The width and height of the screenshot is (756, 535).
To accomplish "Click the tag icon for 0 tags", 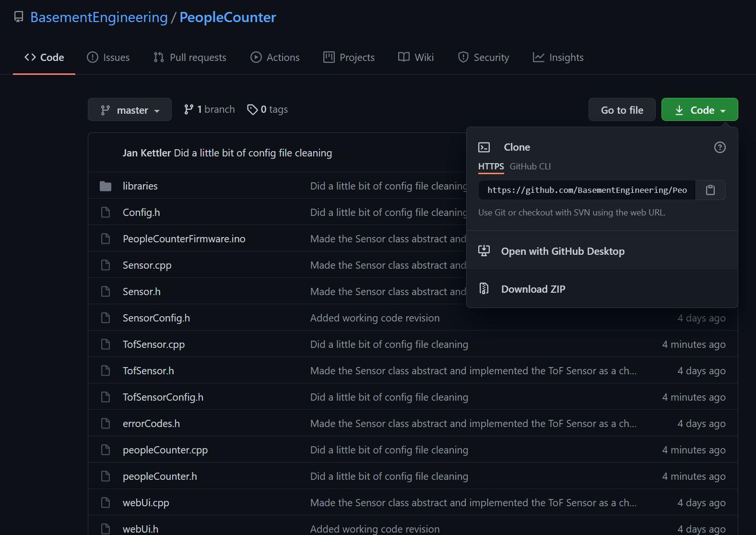I will point(252,110).
